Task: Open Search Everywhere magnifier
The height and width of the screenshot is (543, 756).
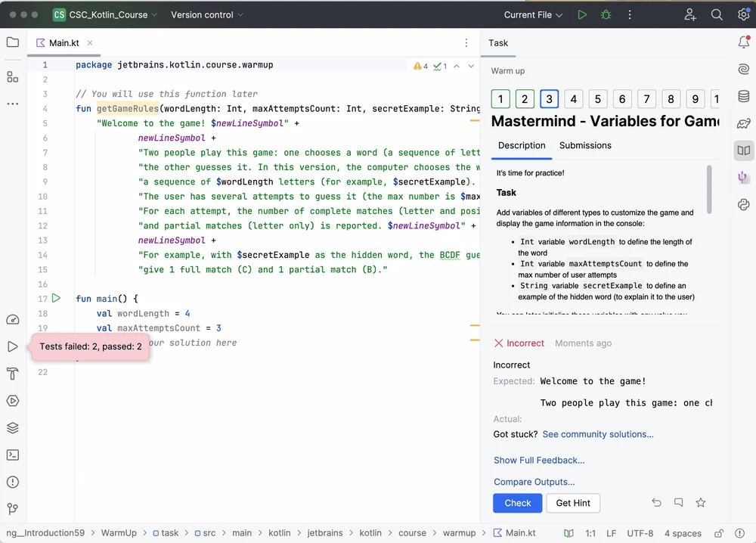Action: coord(717,15)
